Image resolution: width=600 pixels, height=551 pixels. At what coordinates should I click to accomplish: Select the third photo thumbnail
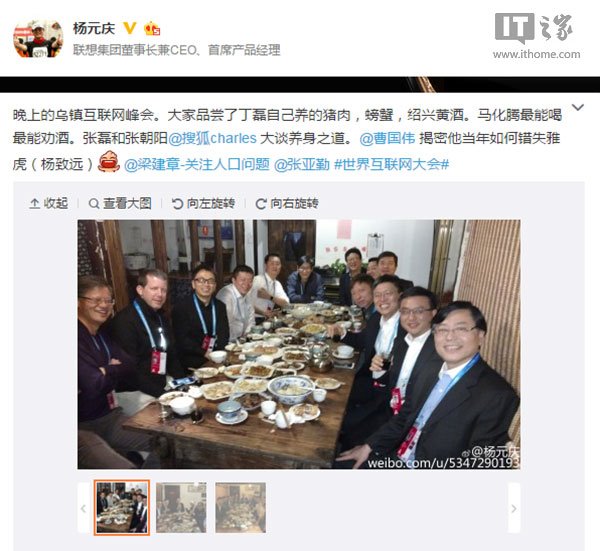point(240,507)
